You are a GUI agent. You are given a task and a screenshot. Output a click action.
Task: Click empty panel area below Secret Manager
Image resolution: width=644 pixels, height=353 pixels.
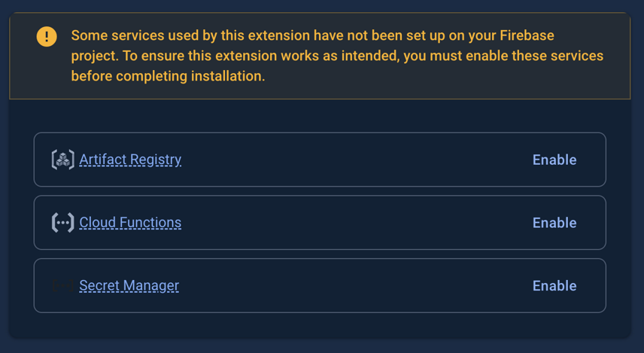pyautogui.click(x=320, y=324)
